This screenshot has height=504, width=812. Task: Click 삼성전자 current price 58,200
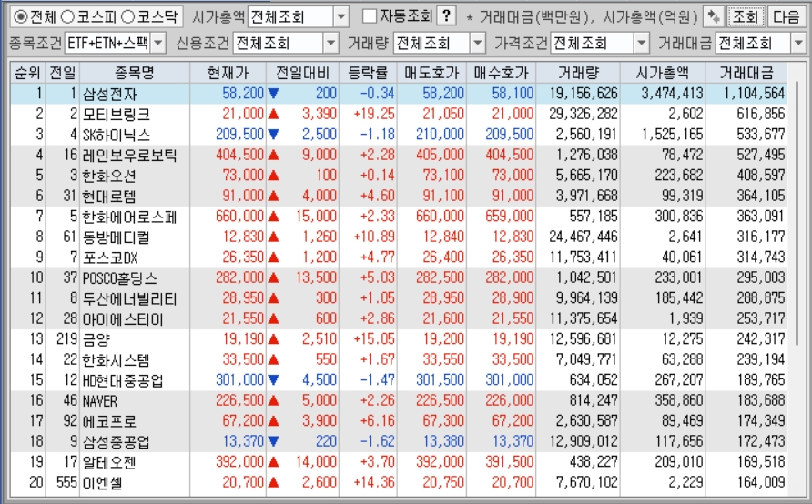coord(243,94)
